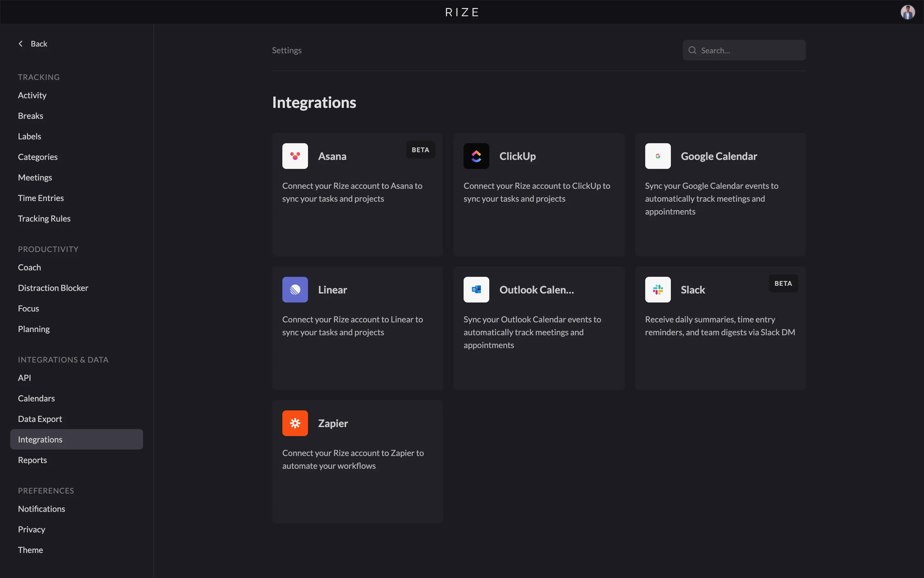The image size is (924, 578).
Task: Click the Linear card title
Action: pos(333,290)
